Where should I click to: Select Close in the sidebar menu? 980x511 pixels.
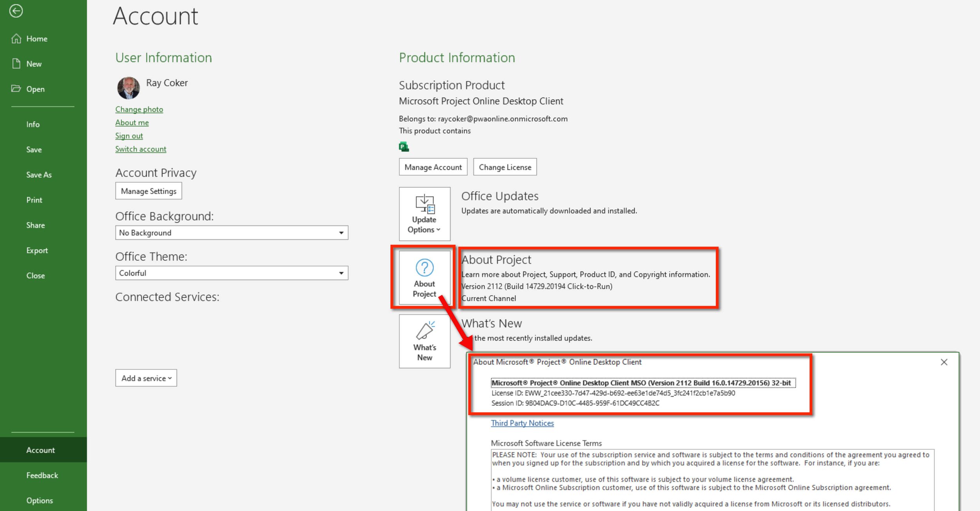(x=36, y=275)
